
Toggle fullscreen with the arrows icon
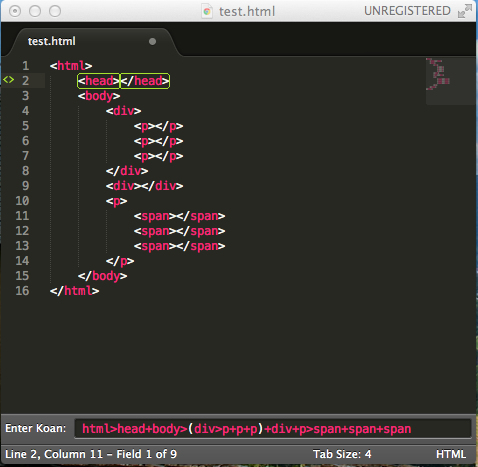tap(465, 11)
